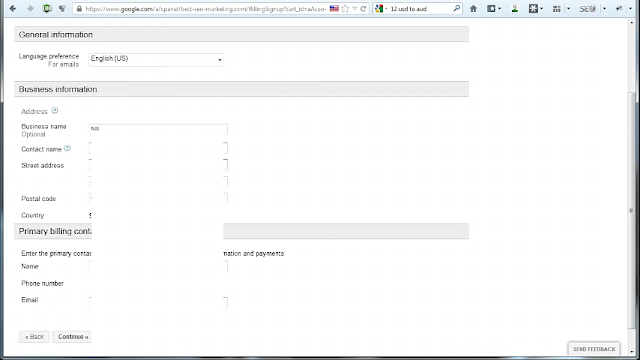Click the magnifier search icon
This screenshot has width=640, height=360.
[x=456, y=8]
